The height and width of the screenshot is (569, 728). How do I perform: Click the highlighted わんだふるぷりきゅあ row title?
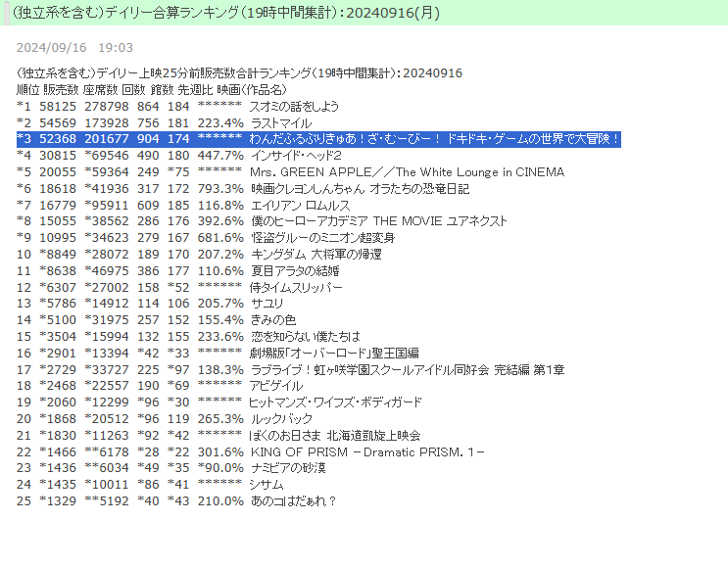click(x=434, y=139)
